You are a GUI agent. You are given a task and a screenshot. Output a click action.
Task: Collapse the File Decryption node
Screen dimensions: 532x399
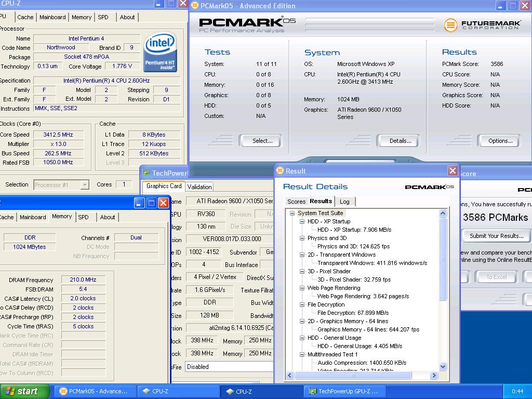click(x=302, y=304)
